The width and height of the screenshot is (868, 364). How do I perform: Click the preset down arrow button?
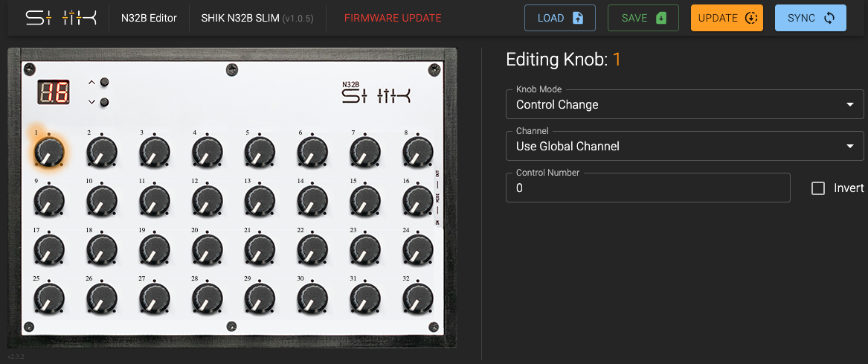pyautogui.click(x=103, y=103)
